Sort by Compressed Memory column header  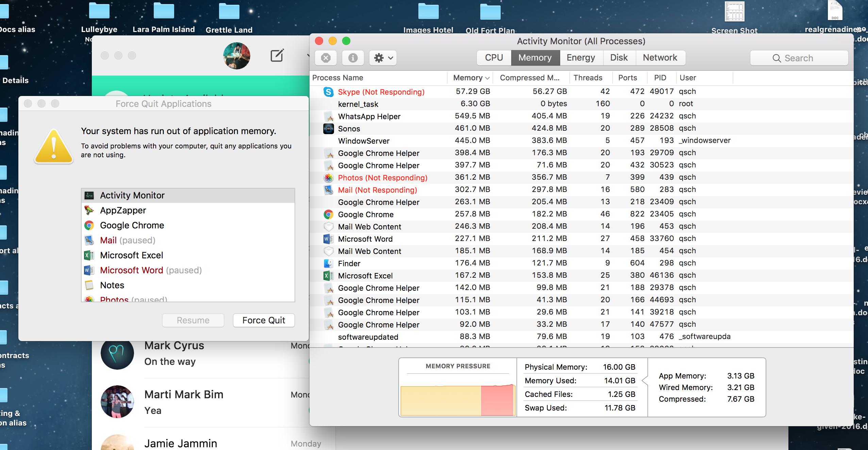coord(531,78)
